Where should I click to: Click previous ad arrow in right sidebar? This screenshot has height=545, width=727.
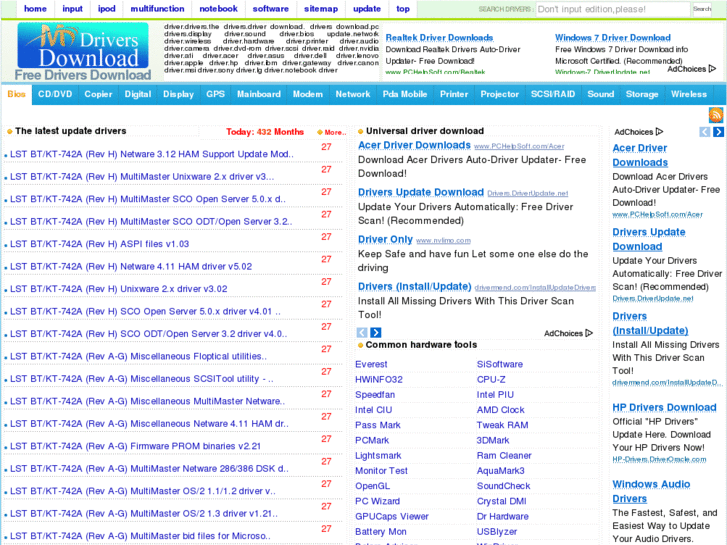(x=704, y=132)
